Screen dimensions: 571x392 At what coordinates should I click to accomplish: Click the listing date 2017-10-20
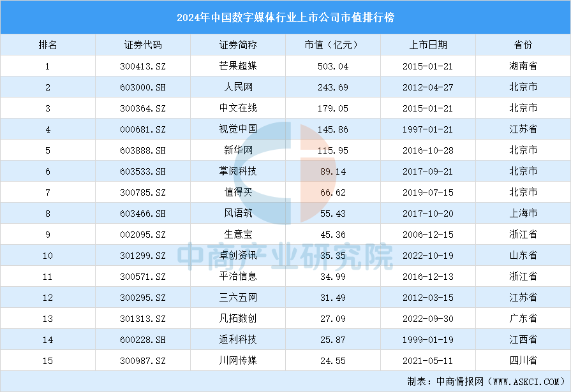[428, 214]
